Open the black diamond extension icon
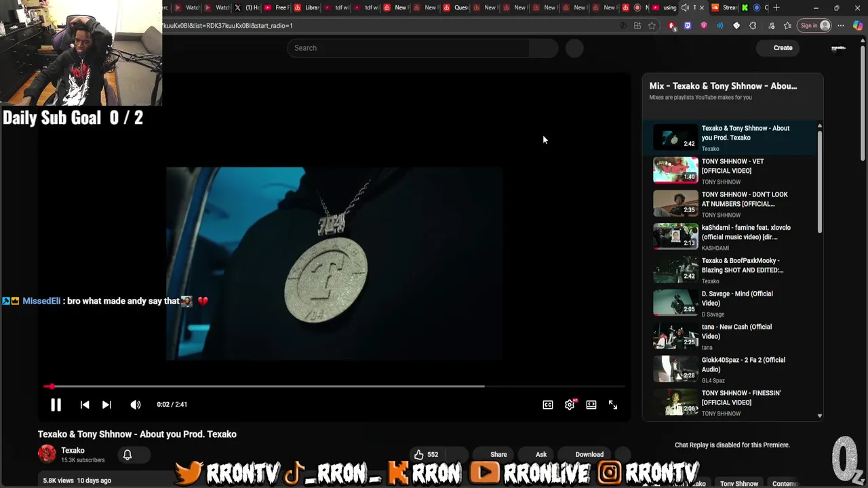868x488 pixels. [736, 26]
